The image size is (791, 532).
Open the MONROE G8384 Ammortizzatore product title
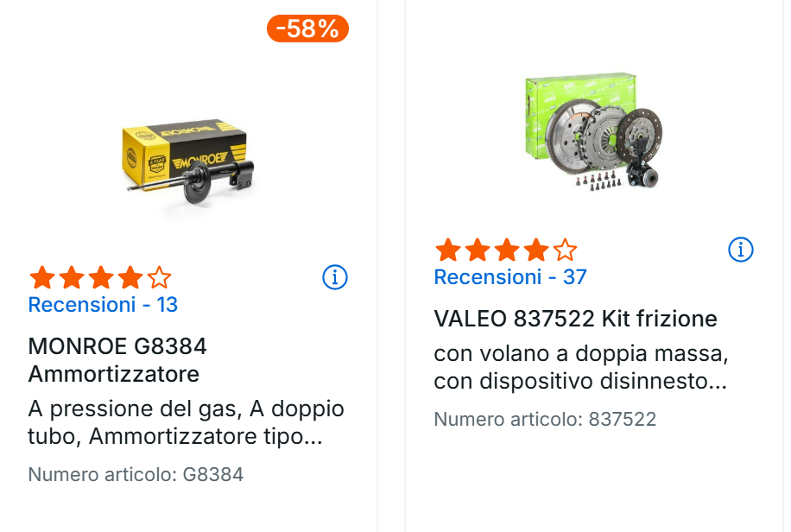click(x=117, y=360)
